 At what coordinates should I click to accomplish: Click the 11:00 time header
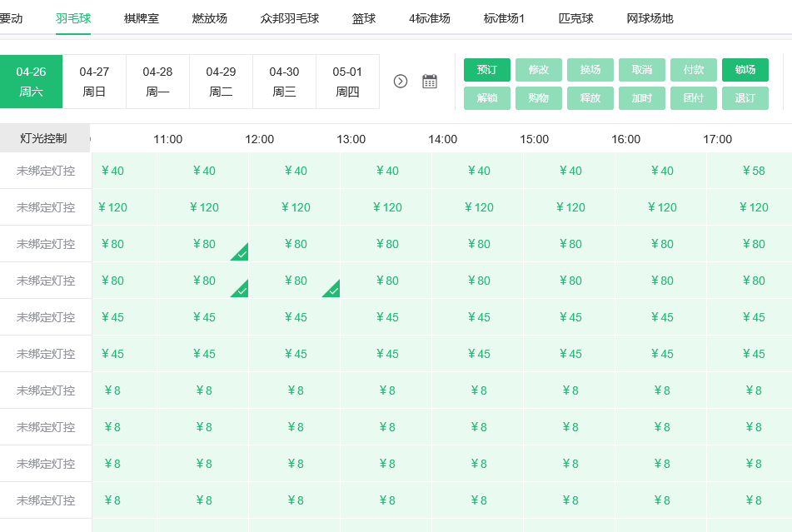tap(167, 139)
